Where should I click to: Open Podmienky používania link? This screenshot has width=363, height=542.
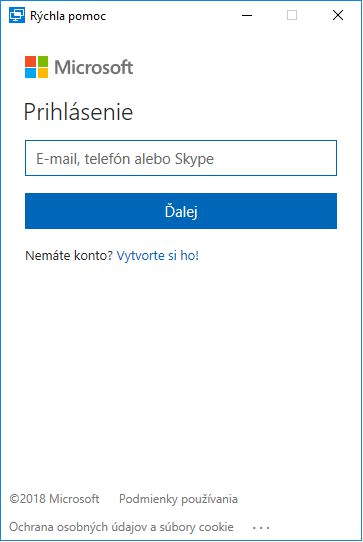click(178, 499)
